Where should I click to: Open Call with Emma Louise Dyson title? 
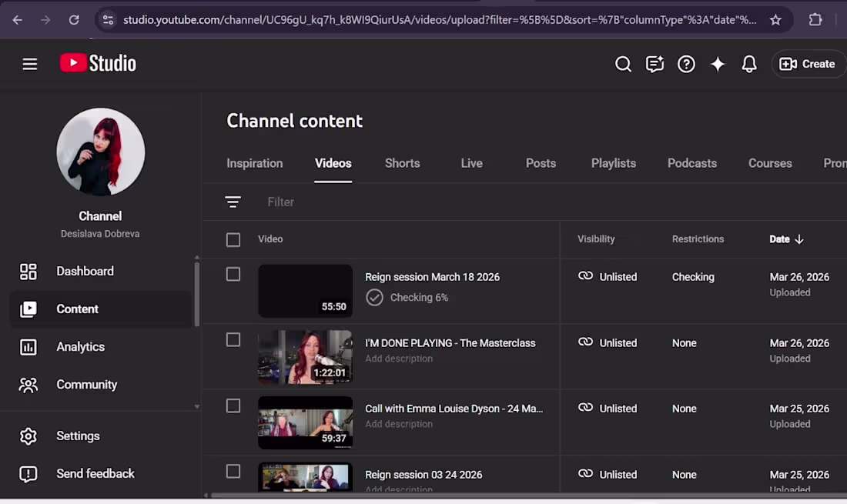[x=454, y=409]
